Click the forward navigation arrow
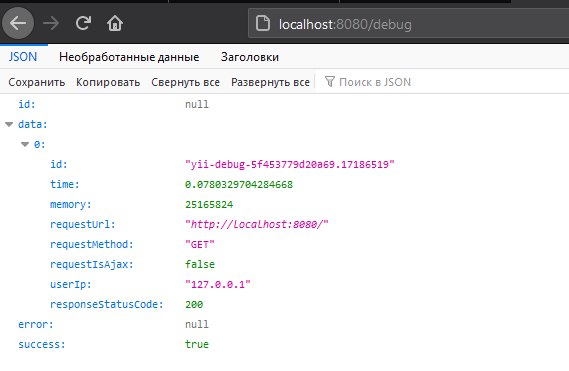Image resolution: width=569 pixels, height=371 pixels. (51, 24)
